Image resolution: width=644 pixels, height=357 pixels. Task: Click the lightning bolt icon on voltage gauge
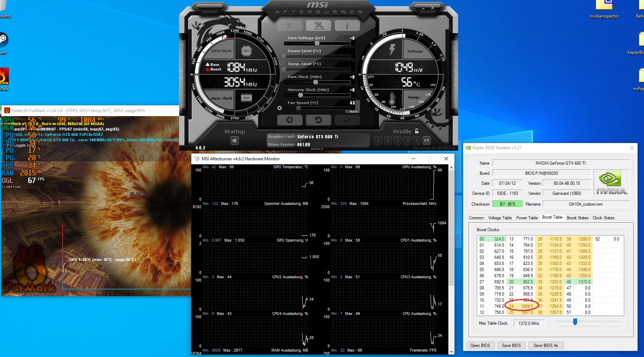point(392,50)
